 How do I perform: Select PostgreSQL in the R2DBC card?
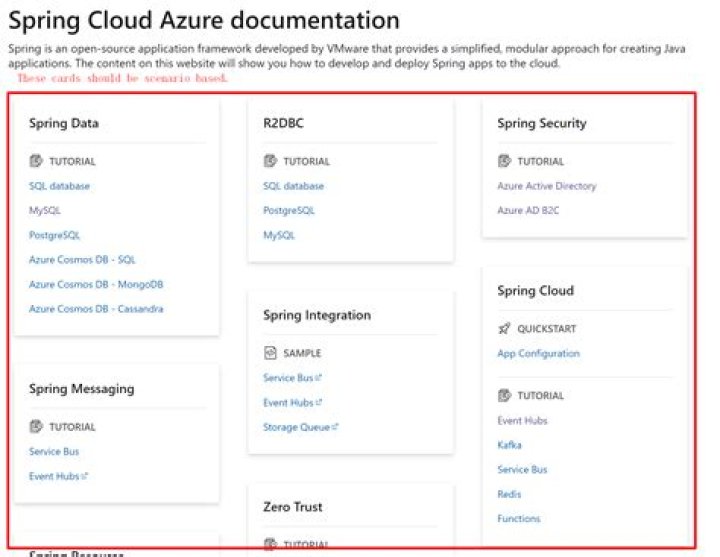tap(289, 211)
